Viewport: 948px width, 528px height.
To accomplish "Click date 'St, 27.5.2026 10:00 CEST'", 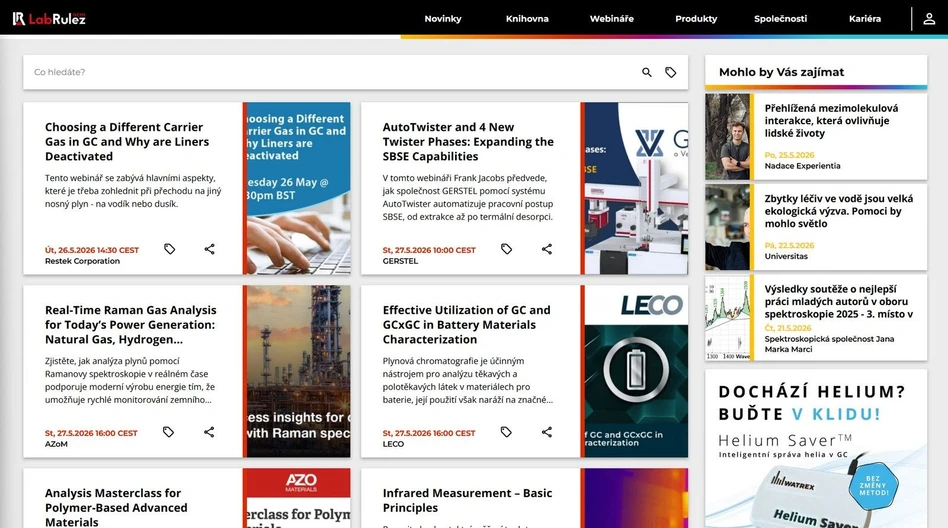I will click(429, 250).
